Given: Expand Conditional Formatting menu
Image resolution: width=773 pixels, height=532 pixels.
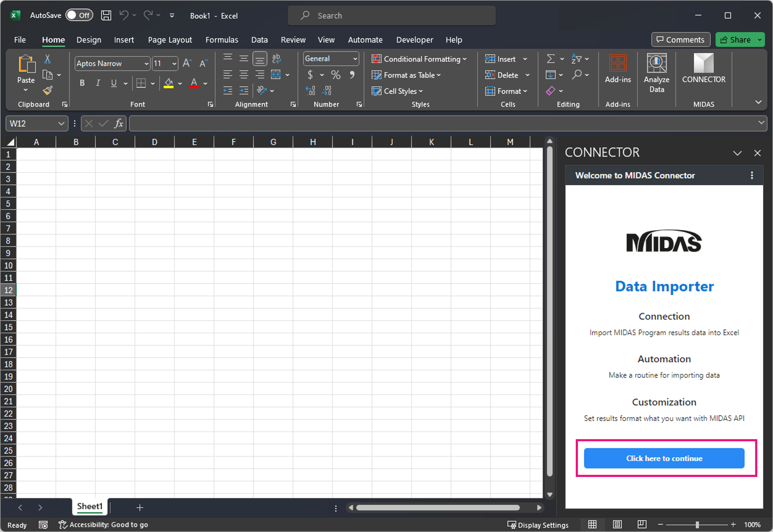Looking at the screenshot, I should pos(419,59).
